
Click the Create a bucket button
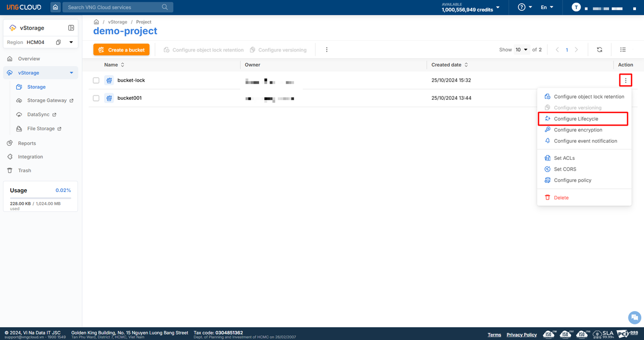tap(121, 50)
